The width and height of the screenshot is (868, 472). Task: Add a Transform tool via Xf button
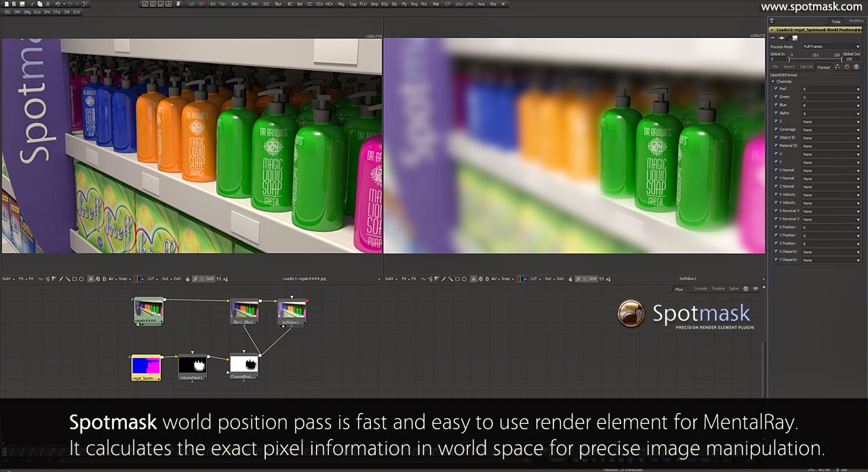(503, 4)
